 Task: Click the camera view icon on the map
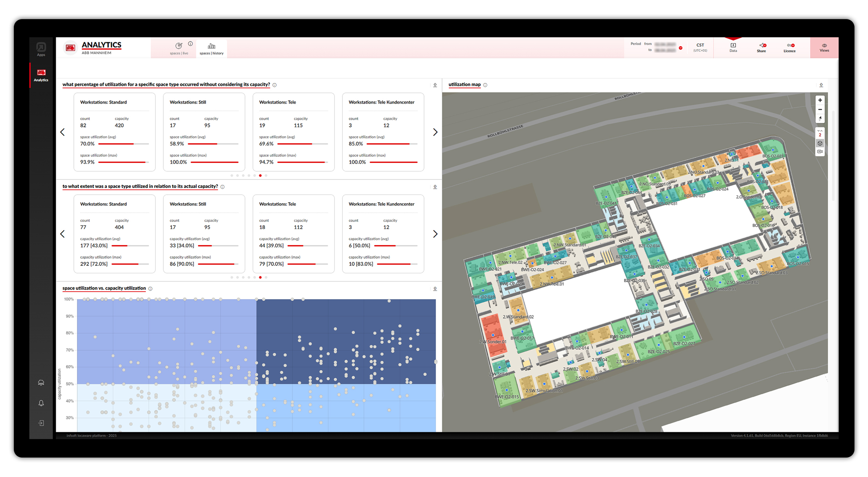pos(820,151)
